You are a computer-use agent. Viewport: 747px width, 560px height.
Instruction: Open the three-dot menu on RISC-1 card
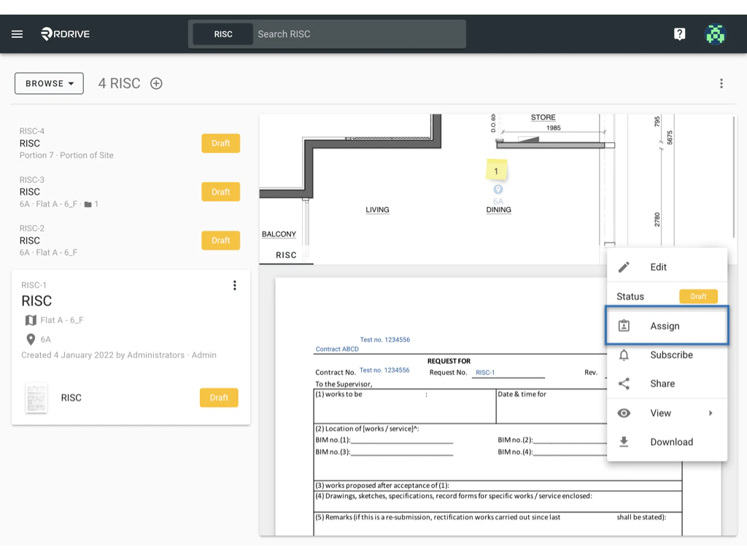click(x=234, y=285)
